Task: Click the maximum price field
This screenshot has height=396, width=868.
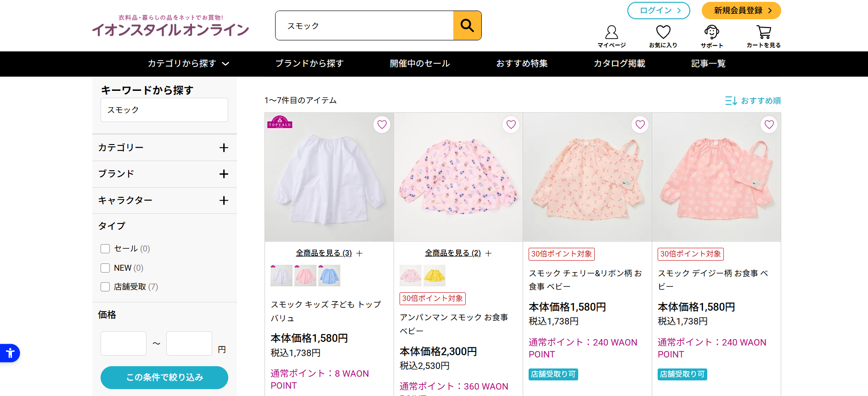Action: click(189, 343)
